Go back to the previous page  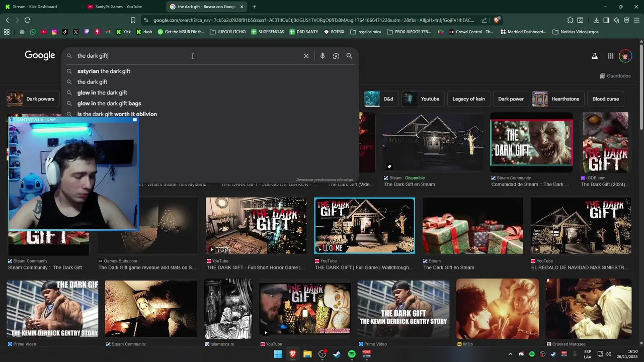[x=7, y=20]
